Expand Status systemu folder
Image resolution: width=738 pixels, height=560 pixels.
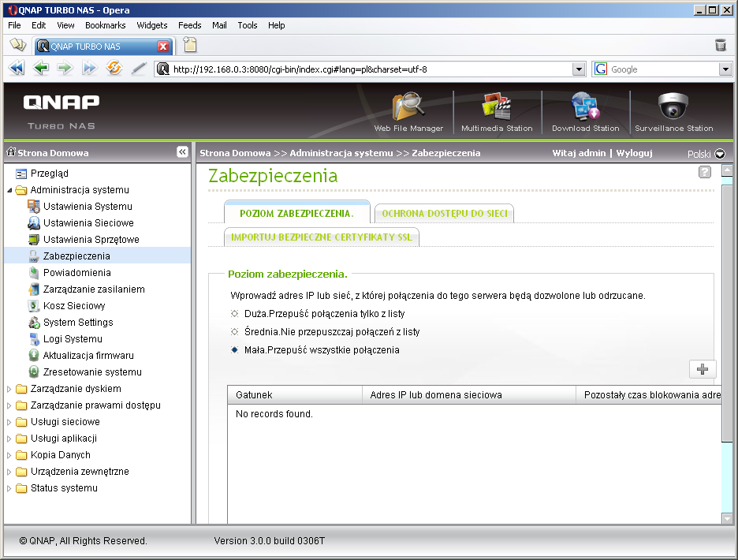(x=9, y=488)
